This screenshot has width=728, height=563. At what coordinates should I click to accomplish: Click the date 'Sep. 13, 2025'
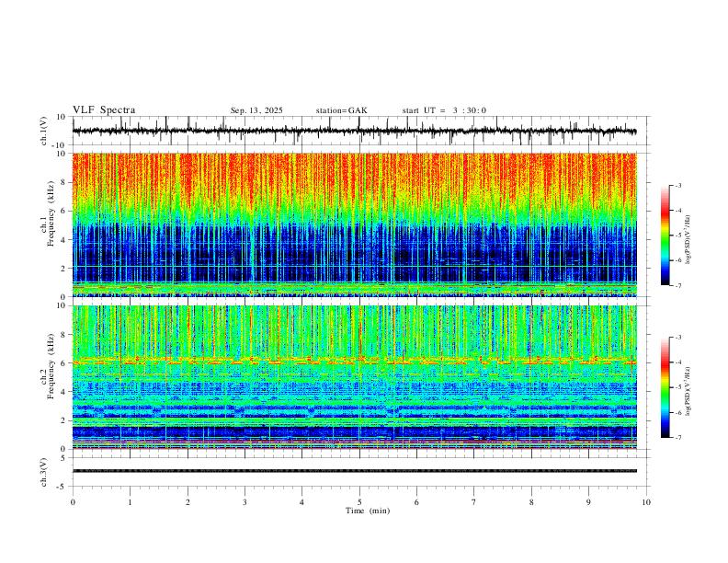tap(256, 110)
